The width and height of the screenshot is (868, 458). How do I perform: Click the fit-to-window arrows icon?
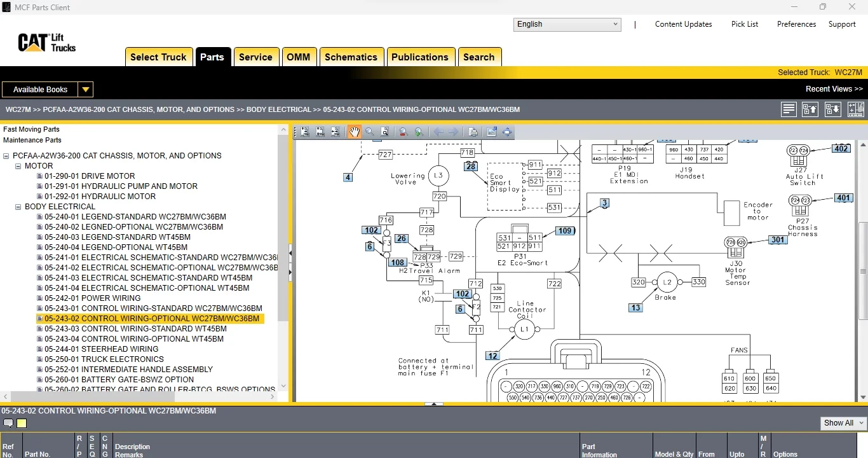pos(507,132)
